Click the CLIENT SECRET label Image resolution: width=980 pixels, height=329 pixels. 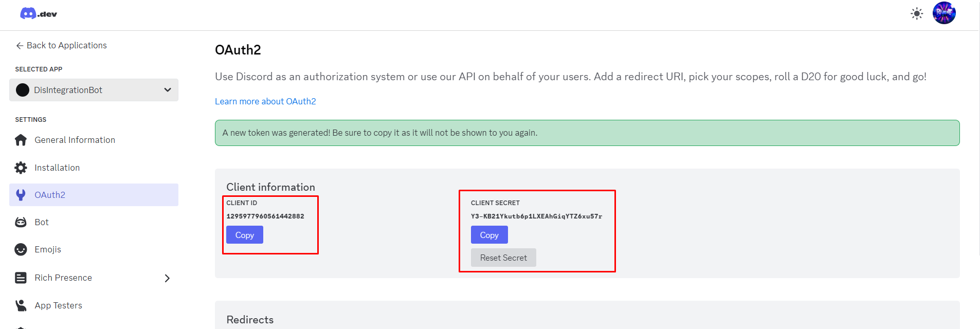pyautogui.click(x=495, y=203)
